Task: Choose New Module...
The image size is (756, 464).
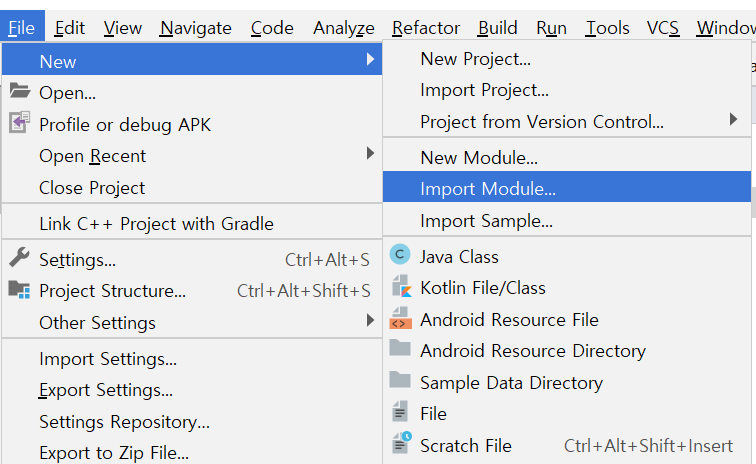Action: click(x=567, y=156)
